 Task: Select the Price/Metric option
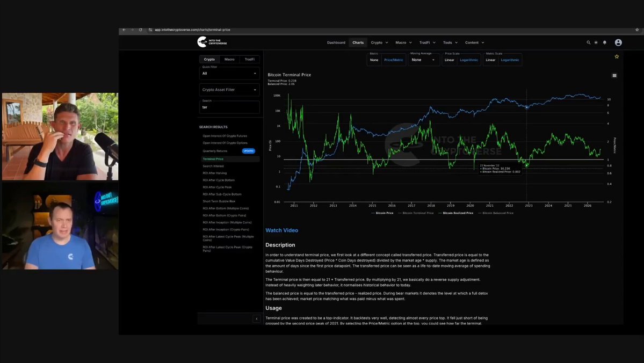(394, 60)
